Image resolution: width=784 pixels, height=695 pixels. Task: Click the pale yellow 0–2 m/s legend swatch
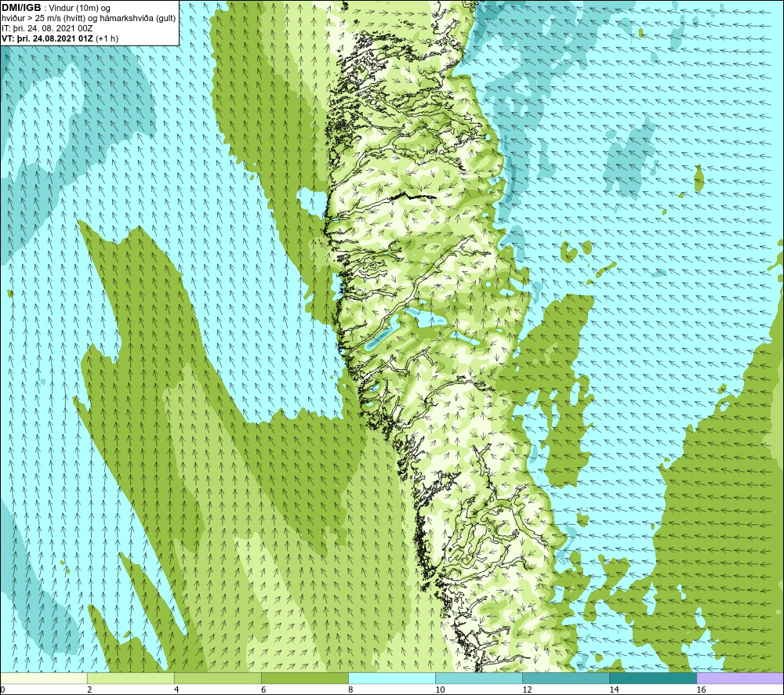(44, 678)
